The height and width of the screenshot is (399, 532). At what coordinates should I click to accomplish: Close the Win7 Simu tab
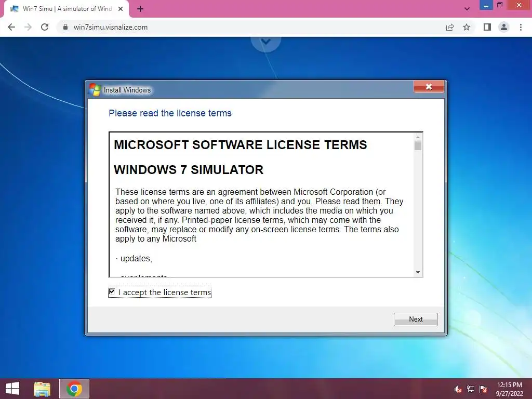[x=121, y=9]
